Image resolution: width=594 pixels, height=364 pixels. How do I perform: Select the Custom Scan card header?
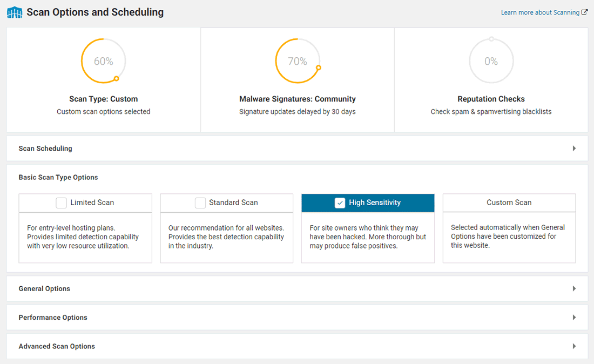509,203
